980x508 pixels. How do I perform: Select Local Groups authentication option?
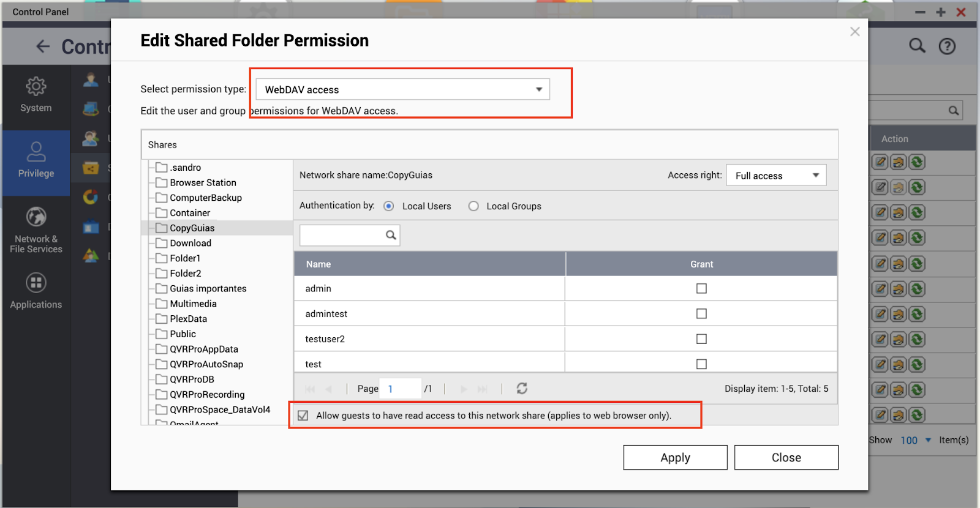tap(473, 206)
